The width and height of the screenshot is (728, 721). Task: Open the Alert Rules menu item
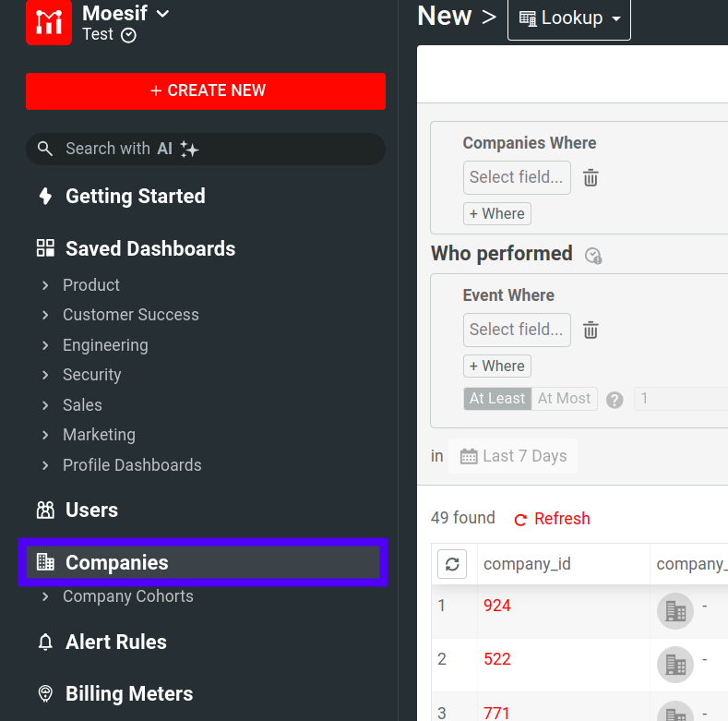(115, 642)
